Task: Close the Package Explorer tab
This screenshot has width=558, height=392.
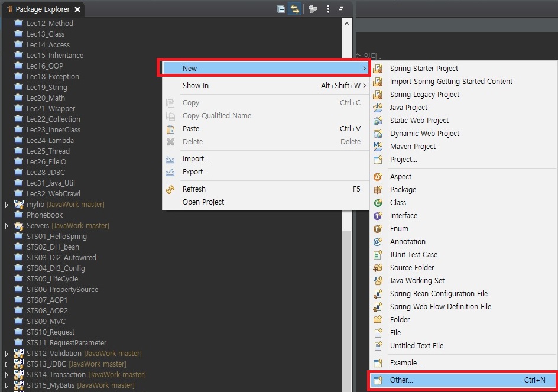Action: point(77,9)
